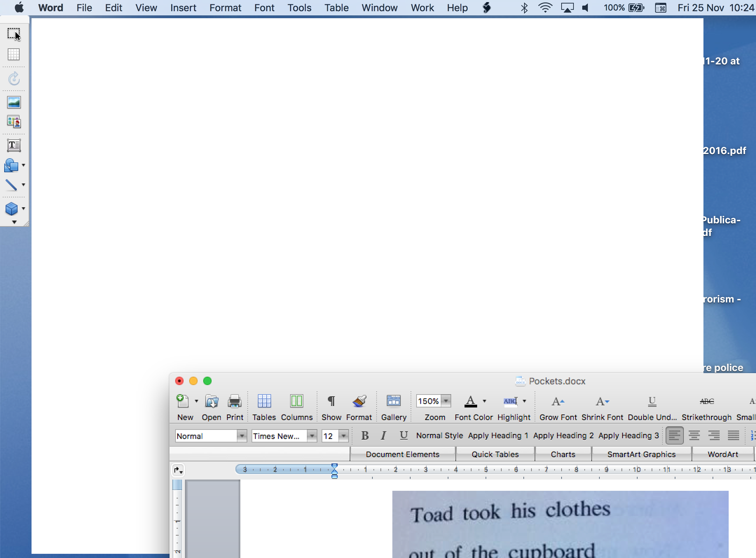Click the Tables toolbar icon
The image size is (756, 558).
[264, 402]
